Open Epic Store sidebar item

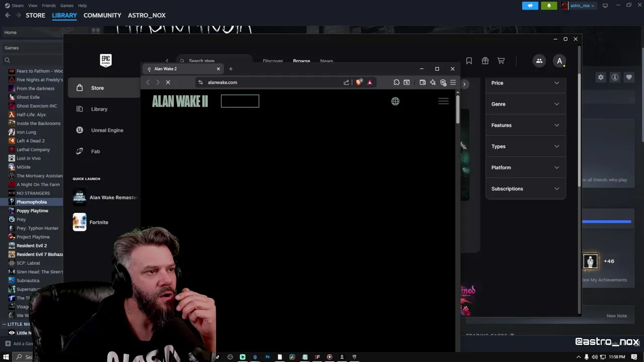pos(104,88)
